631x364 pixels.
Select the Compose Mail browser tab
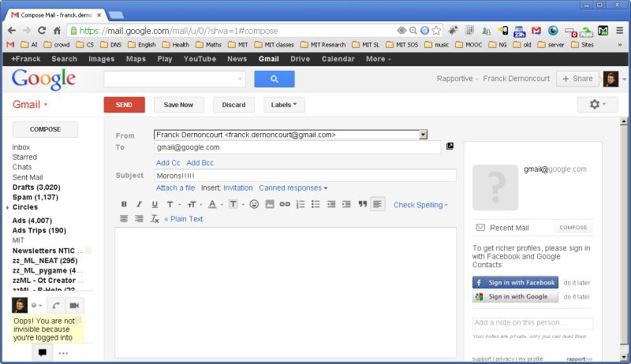pos(56,15)
